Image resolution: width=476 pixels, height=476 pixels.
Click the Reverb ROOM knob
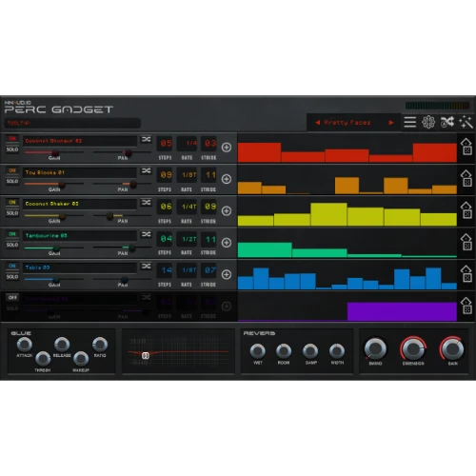pos(284,351)
